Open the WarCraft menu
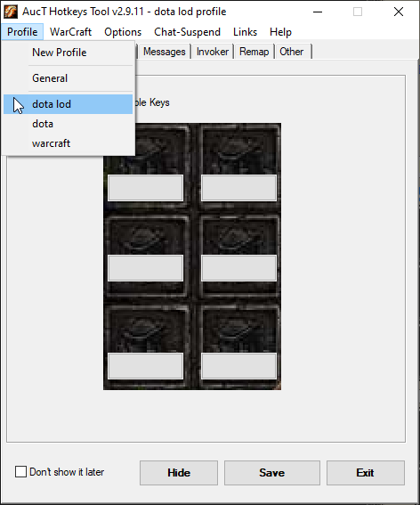 pos(70,32)
